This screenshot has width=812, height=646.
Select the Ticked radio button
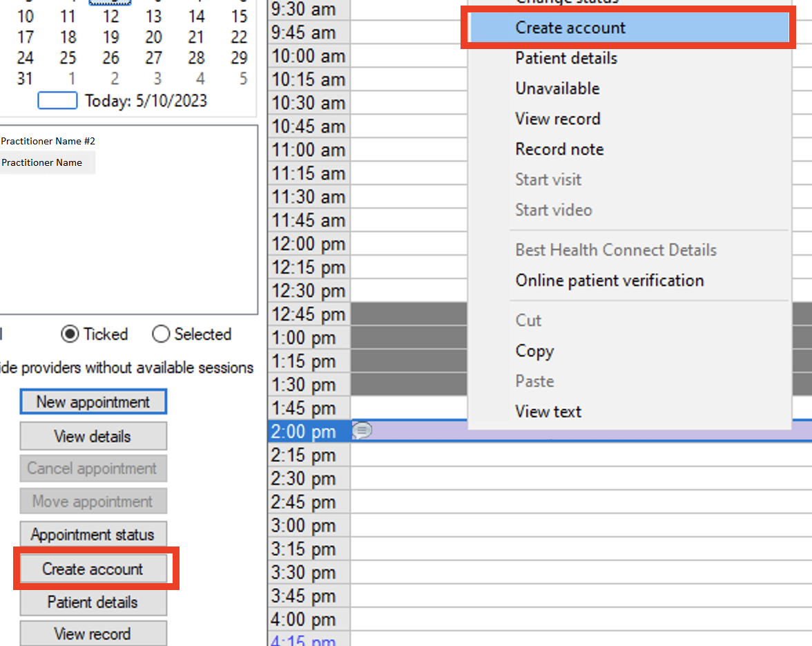tap(70, 334)
